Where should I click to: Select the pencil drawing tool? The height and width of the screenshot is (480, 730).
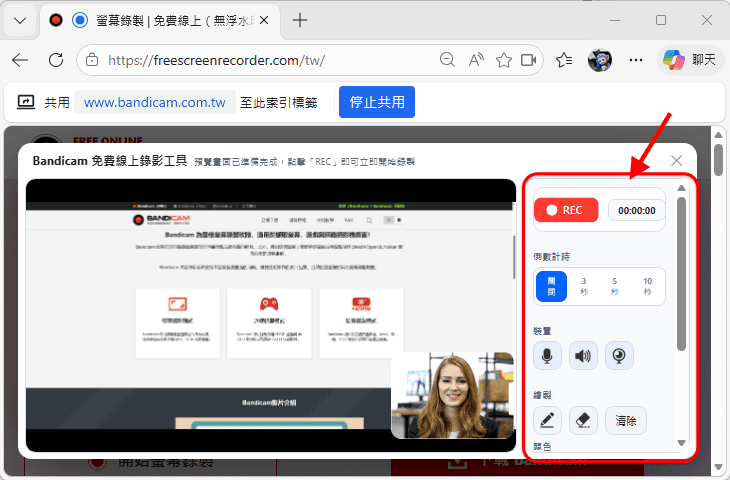(x=547, y=420)
